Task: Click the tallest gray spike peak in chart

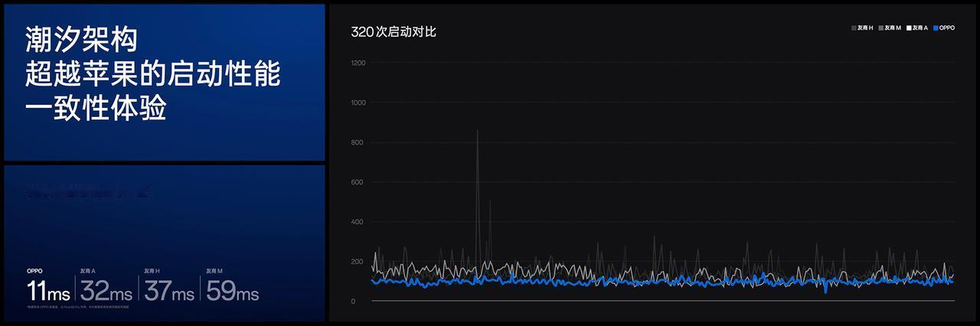Action: 478,131
